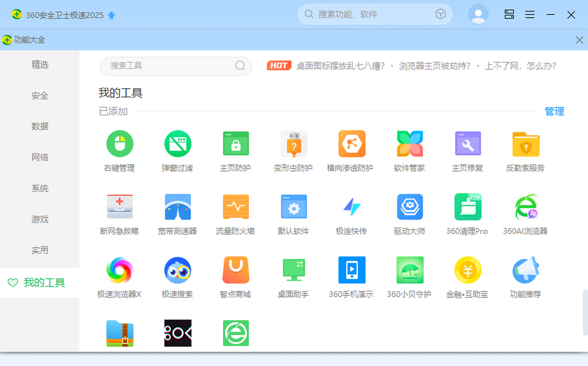Screen dimensions: 588x366
Task: Open hot link 桌面图标摆放乱七八糟?
Action: tap(341, 66)
